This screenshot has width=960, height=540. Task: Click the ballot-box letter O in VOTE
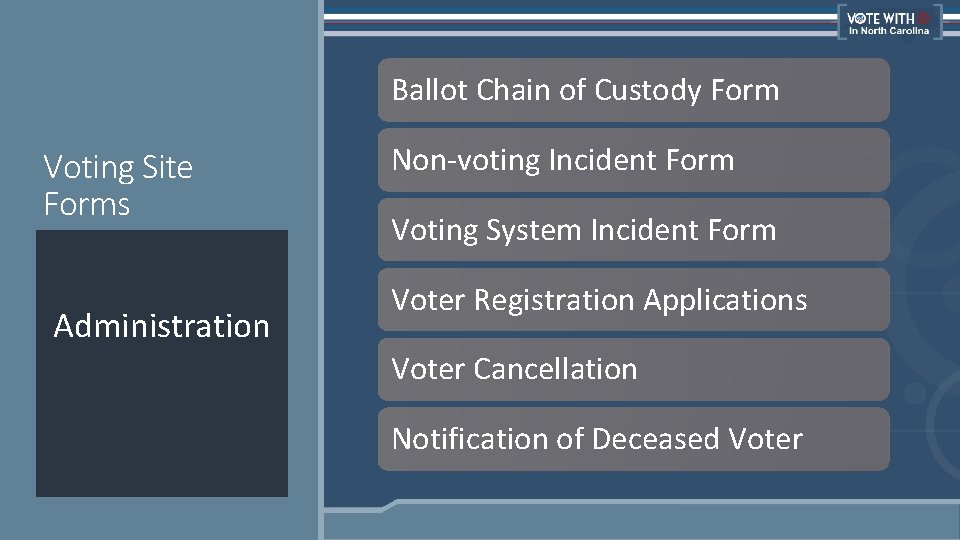(859, 17)
